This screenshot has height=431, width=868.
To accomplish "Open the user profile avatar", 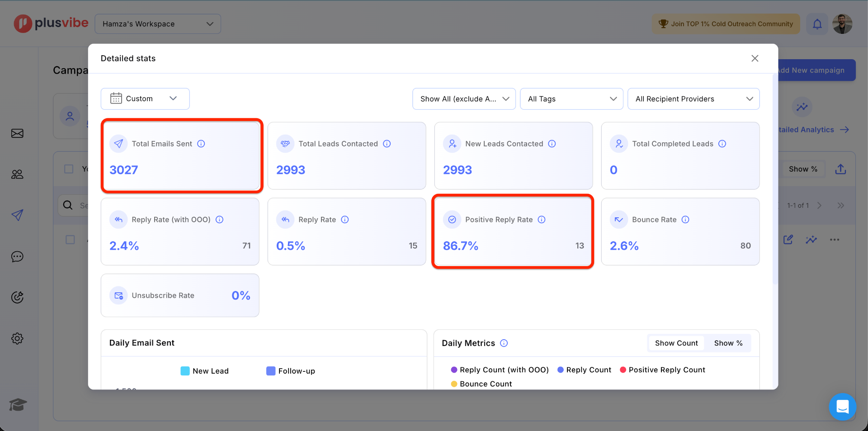I will point(842,24).
